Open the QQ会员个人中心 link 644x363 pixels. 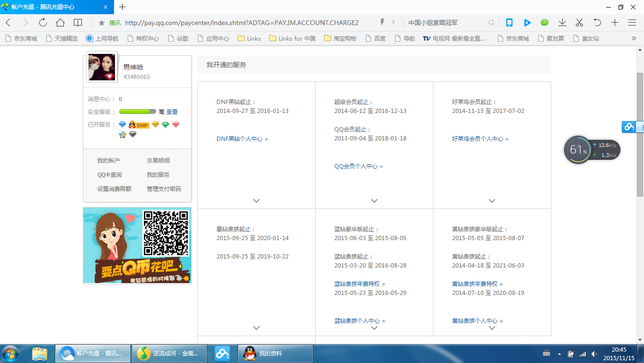(x=359, y=166)
